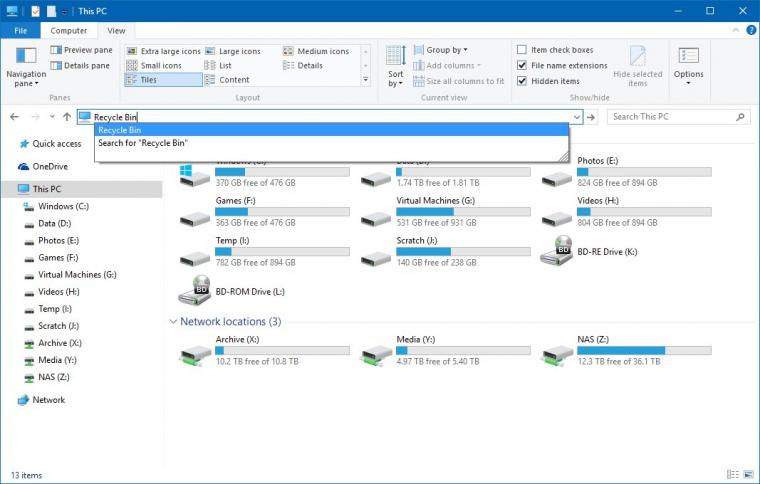Click Hide selected items
760x484 pixels.
pos(637,67)
